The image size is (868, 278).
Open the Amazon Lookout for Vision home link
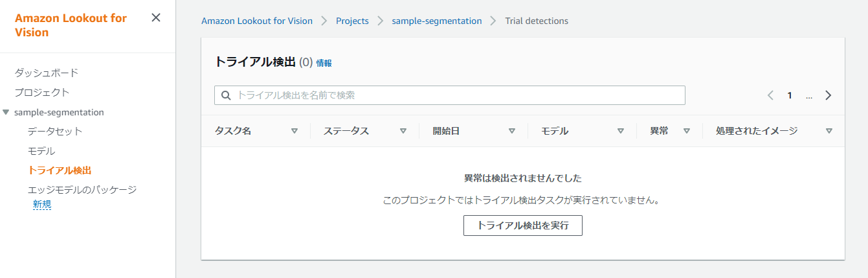(x=71, y=25)
